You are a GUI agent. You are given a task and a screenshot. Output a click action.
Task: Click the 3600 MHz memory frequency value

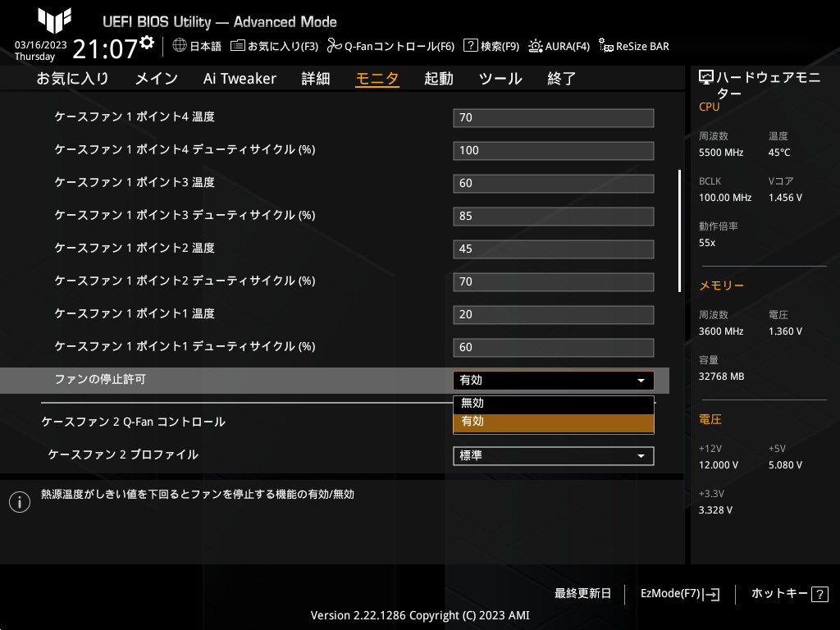(x=721, y=331)
